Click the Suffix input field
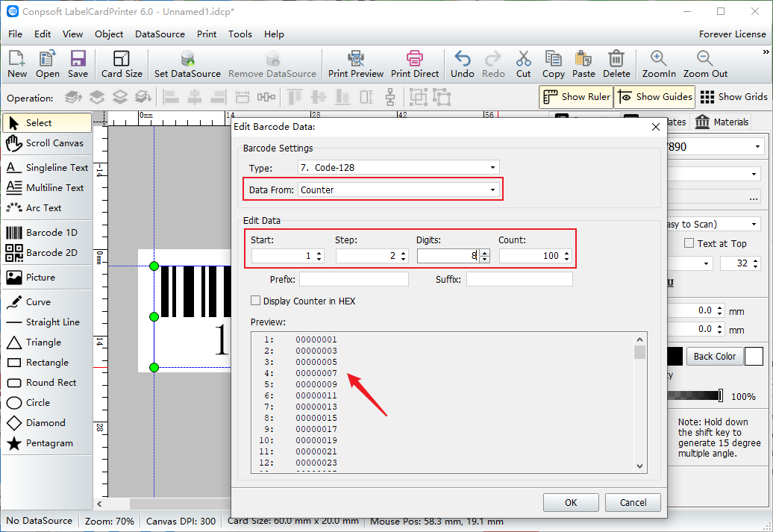Image resolution: width=773 pixels, height=532 pixels. tap(519, 279)
